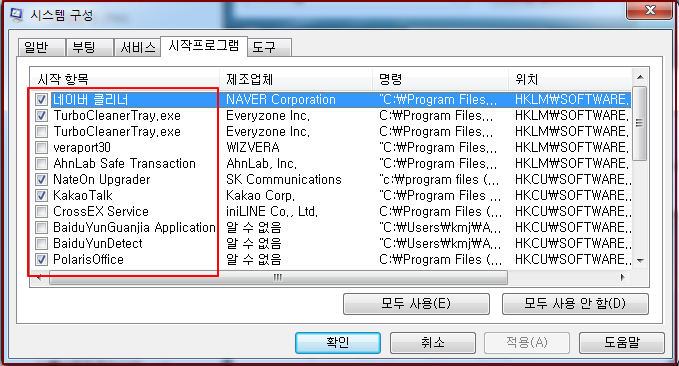Tick the BaiduYunDetect checkbox

[x=42, y=244]
